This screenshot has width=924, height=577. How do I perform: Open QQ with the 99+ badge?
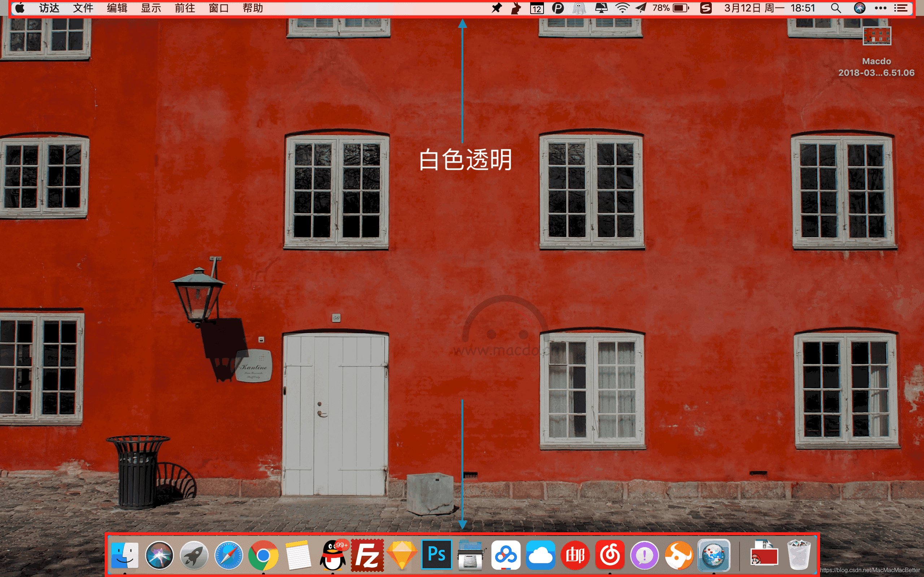click(332, 555)
